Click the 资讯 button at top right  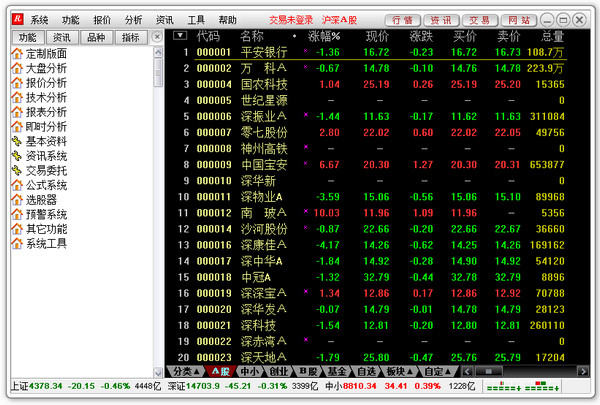441,20
